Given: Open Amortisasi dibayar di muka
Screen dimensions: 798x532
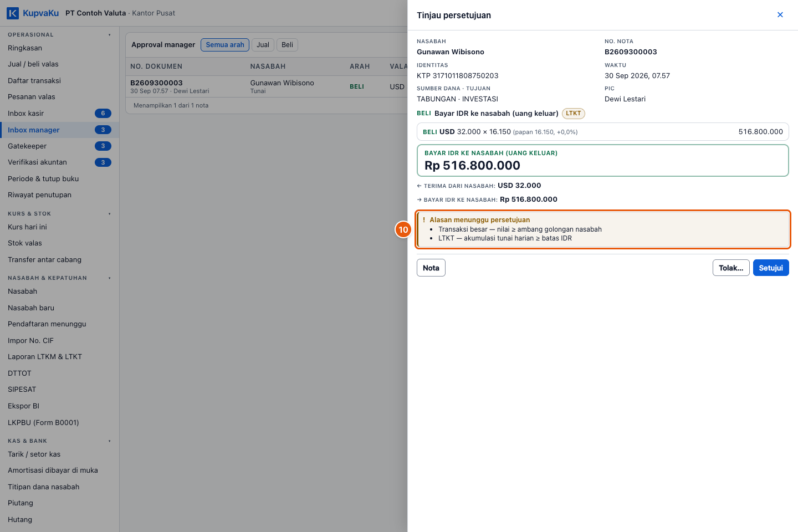Looking at the screenshot, I should 59,470.
